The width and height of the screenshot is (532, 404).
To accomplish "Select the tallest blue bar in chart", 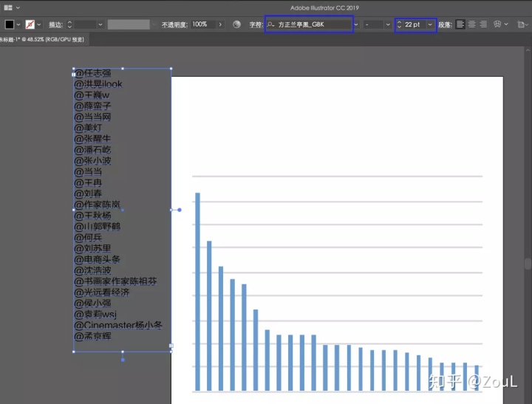I will pyautogui.click(x=197, y=292).
